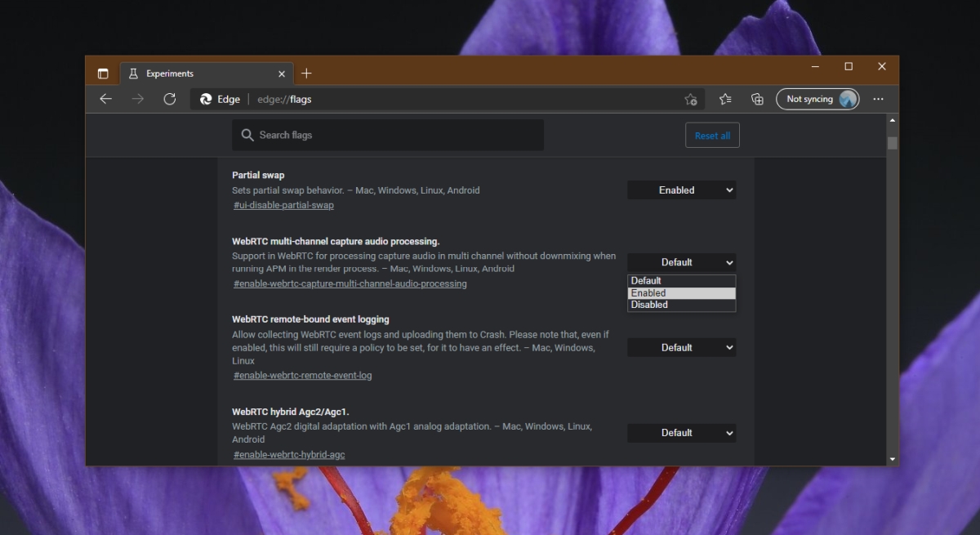
Task: Pick Default option in the open list
Action: pyautogui.click(x=682, y=280)
